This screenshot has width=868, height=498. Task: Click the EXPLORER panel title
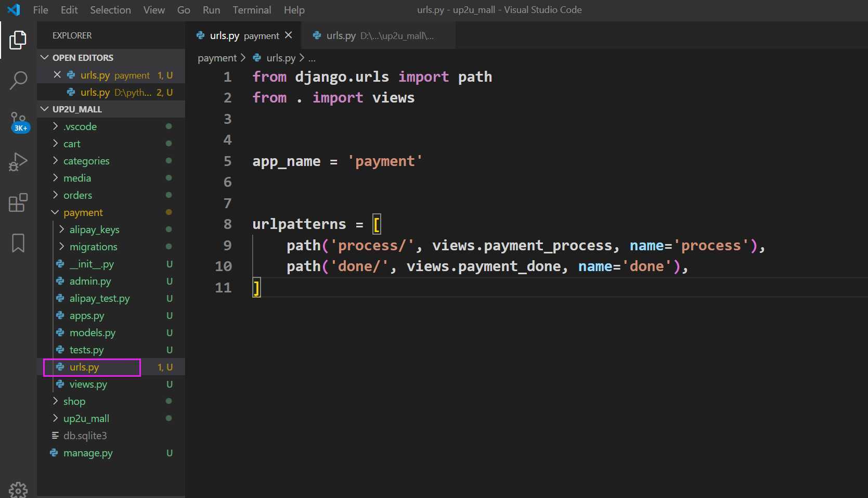point(72,35)
